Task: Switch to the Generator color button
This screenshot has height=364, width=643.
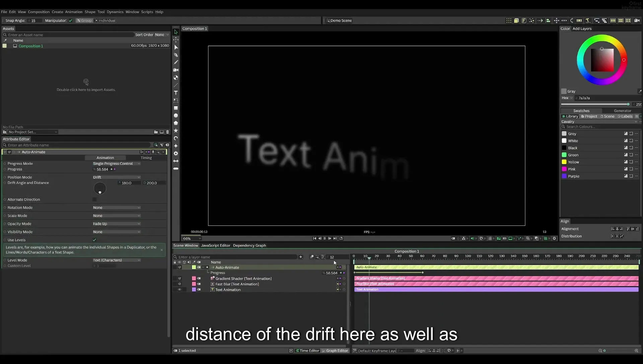Action: pyautogui.click(x=622, y=111)
